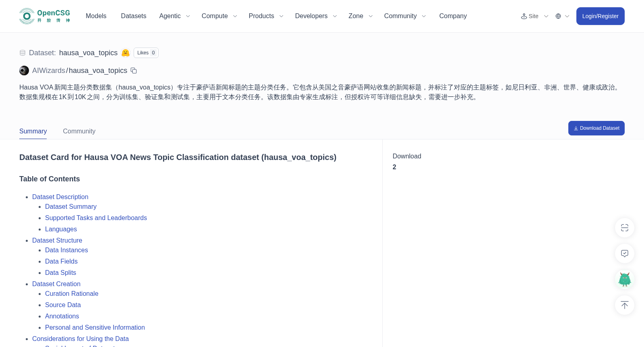644x347 pixels.
Task: Open Considerations for Using the Data link
Action: coord(80,339)
